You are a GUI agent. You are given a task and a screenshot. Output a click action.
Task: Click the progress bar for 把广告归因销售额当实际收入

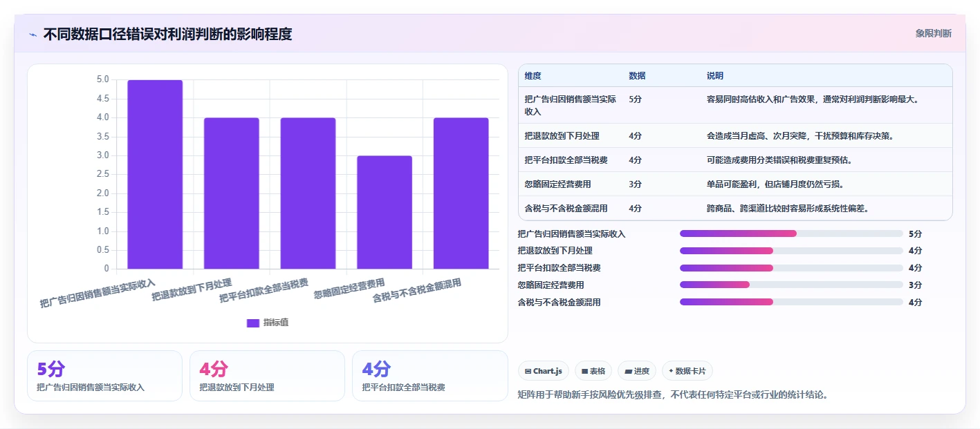(791, 233)
